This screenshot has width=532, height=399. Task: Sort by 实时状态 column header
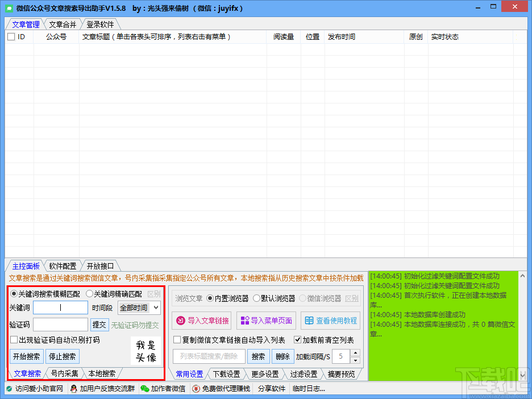coord(470,37)
